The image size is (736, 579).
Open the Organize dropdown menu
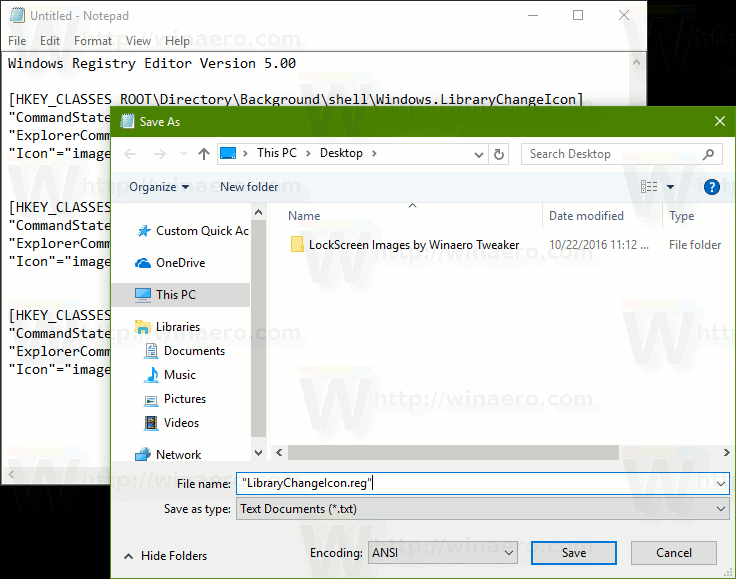click(159, 187)
